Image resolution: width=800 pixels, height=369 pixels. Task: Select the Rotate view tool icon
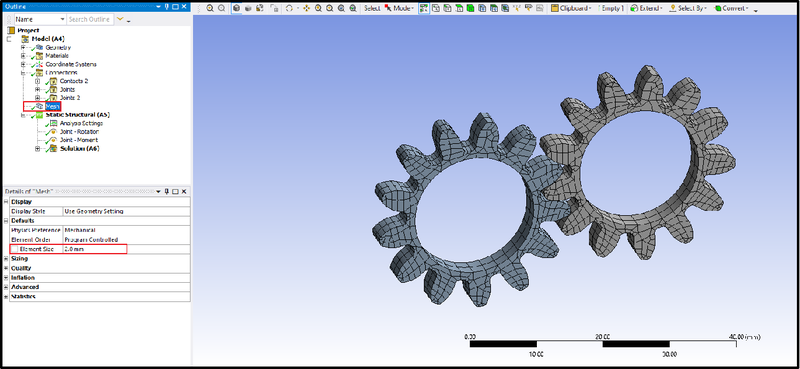(289, 8)
